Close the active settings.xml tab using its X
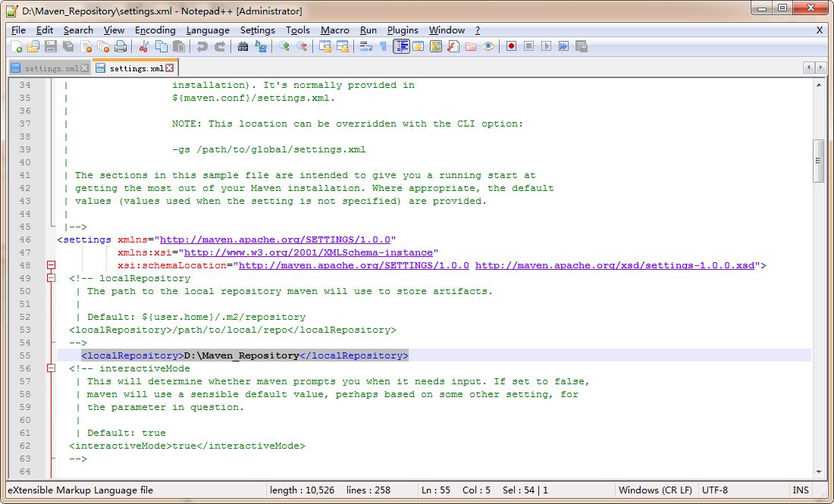The height and width of the screenshot is (504, 834). [169, 68]
